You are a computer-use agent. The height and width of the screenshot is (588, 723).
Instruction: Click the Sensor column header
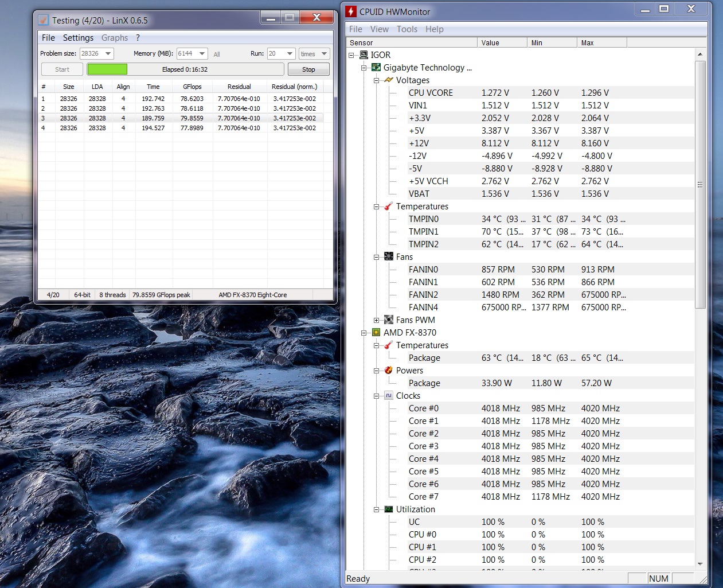tap(412, 42)
